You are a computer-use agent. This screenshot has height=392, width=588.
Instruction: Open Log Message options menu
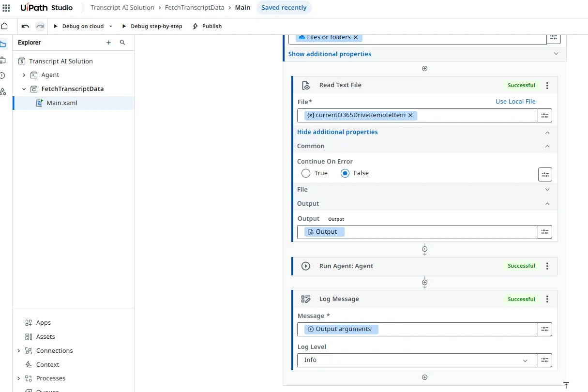point(547,300)
